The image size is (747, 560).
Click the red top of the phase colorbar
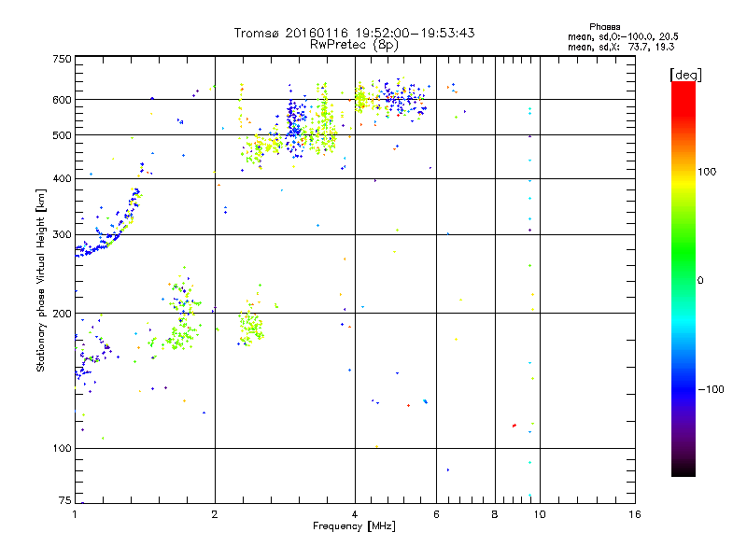pos(683,87)
